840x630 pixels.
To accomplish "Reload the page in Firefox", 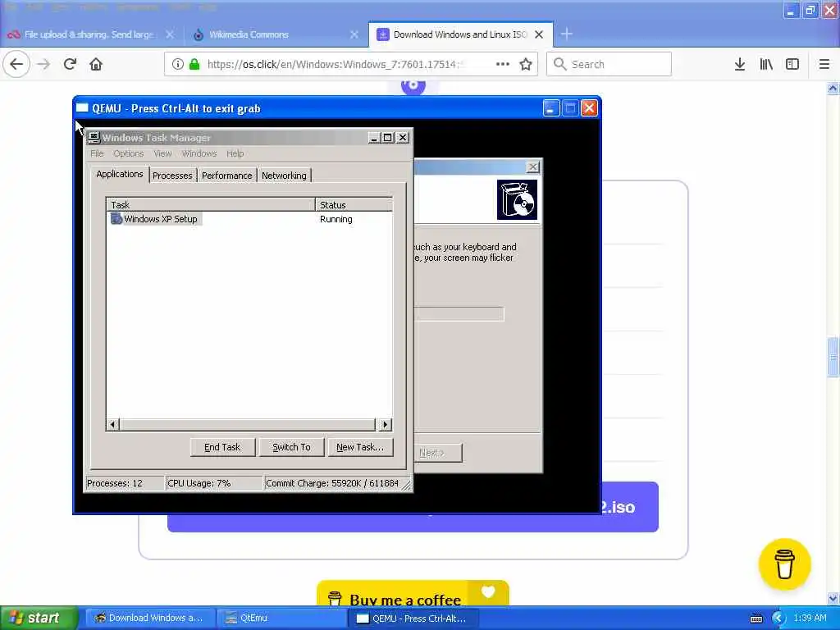I will [x=70, y=64].
